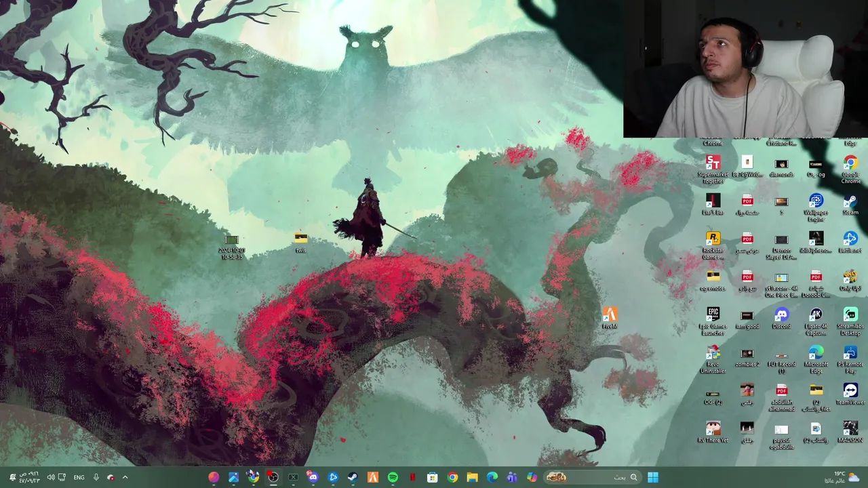Open the Revo Uninstaller desktop shortcut
The image size is (868, 488).
pyautogui.click(x=713, y=359)
